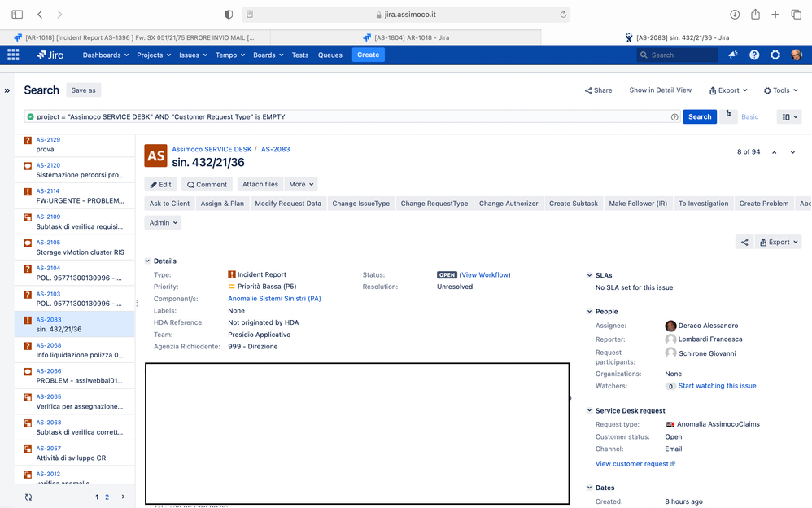This screenshot has height=508, width=812.
Task: Share the issue using the share icon
Action: coord(744,241)
